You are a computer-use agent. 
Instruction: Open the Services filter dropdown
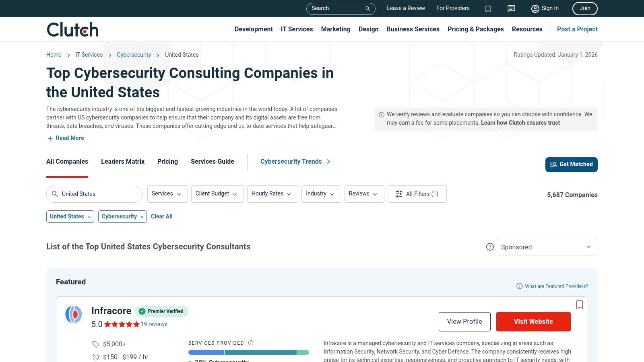click(x=167, y=194)
